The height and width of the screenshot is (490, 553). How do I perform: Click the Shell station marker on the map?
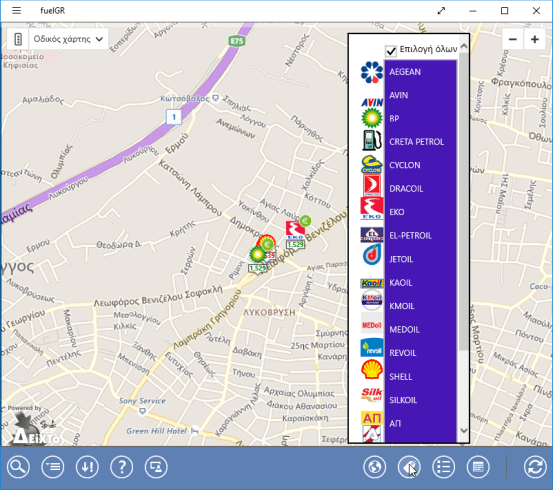tap(266, 243)
